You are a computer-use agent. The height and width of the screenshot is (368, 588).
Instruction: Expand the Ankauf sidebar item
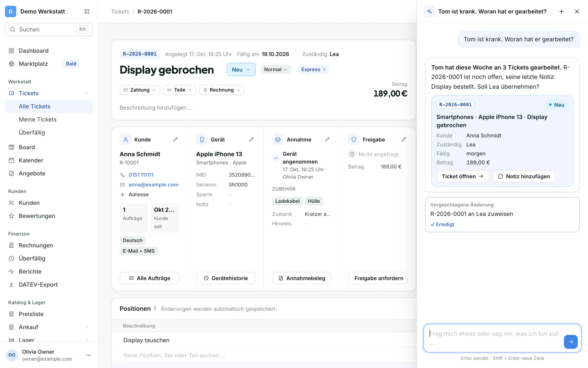[86, 327]
